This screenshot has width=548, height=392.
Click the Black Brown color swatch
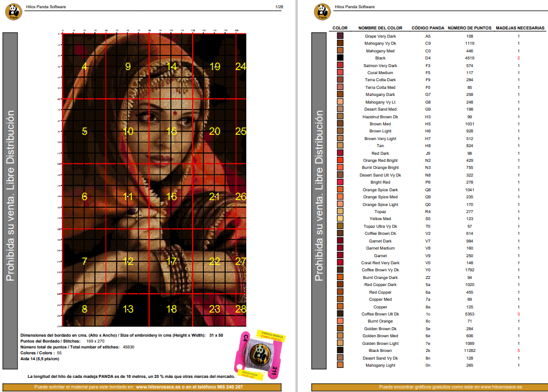340,350
